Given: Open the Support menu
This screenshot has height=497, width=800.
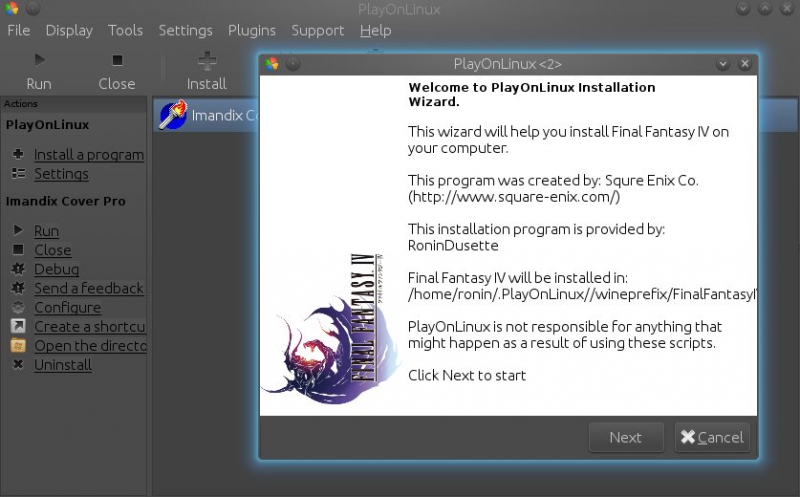Looking at the screenshot, I should (x=317, y=31).
